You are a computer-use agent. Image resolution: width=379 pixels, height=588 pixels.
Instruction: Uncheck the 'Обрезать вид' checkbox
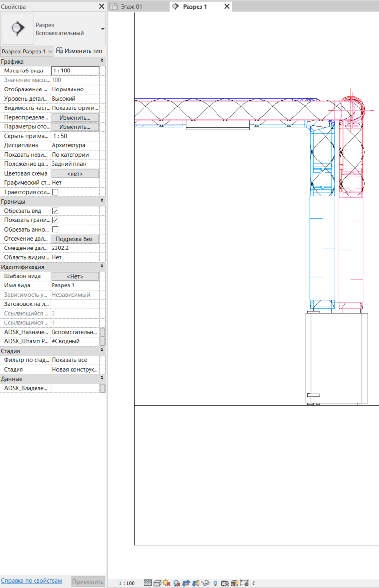55,211
